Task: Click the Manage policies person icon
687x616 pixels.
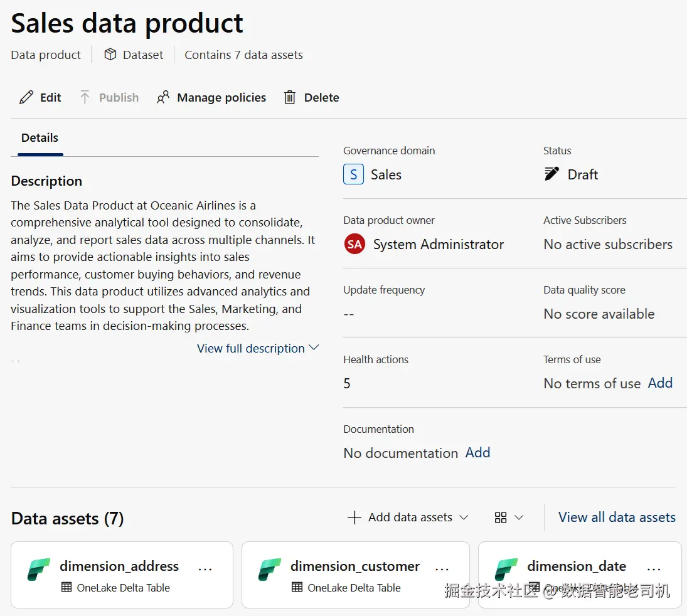Action: pos(163,97)
